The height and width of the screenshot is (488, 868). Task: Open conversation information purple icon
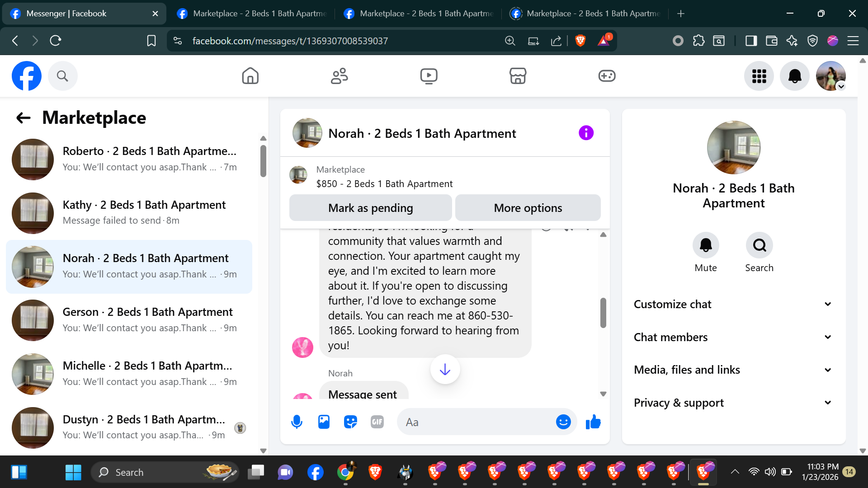(x=586, y=133)
